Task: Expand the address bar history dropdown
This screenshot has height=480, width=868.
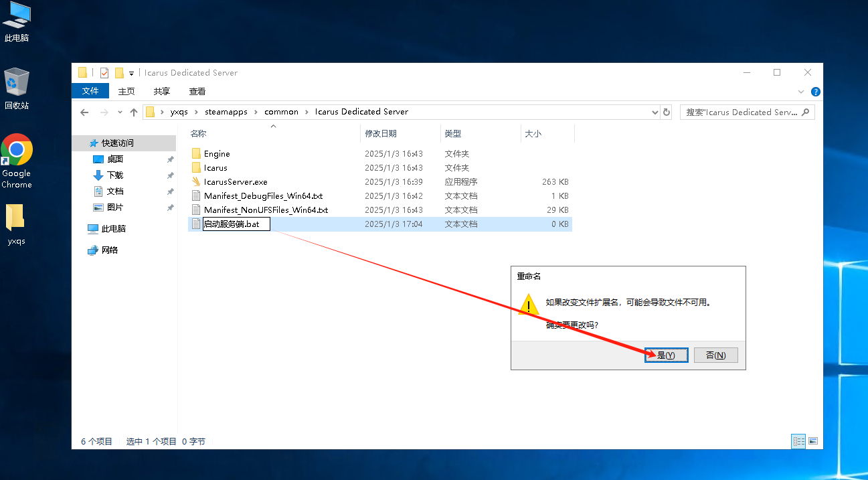Action: [655, 112]
